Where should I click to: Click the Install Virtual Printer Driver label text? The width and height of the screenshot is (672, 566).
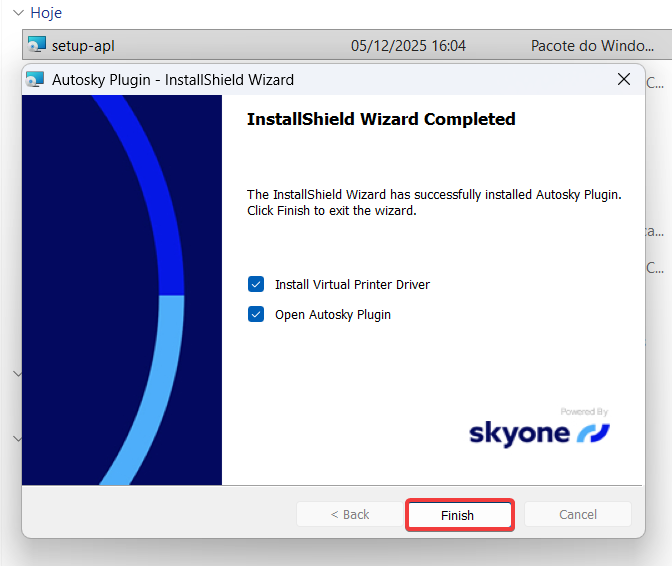point(352,285)
